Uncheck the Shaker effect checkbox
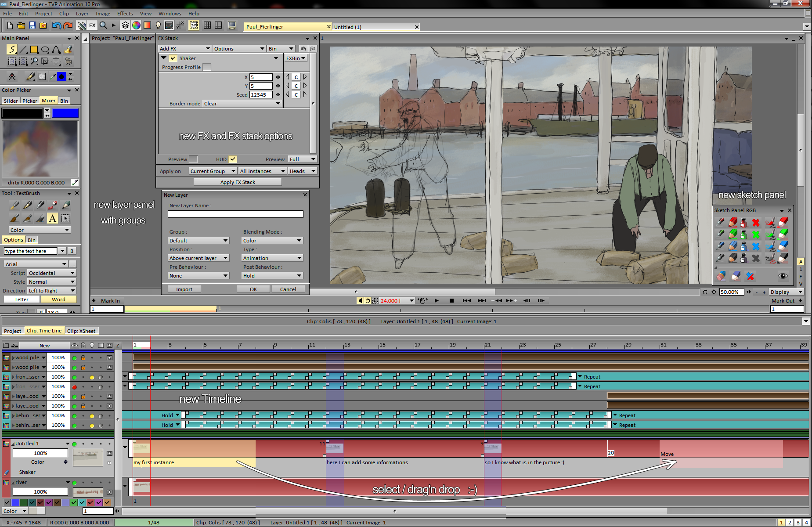The height and width of the screenshot is (527, 812). coord(173,58)
